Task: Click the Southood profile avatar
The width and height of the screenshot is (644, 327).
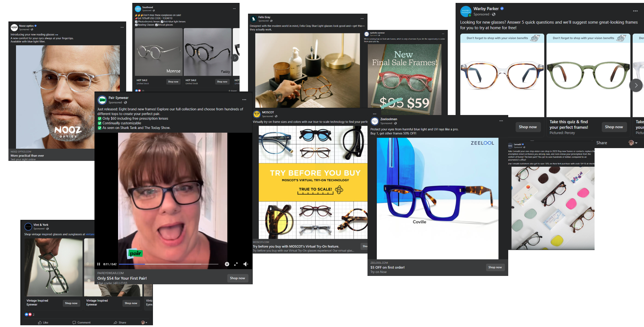Action: pos(138,9)
